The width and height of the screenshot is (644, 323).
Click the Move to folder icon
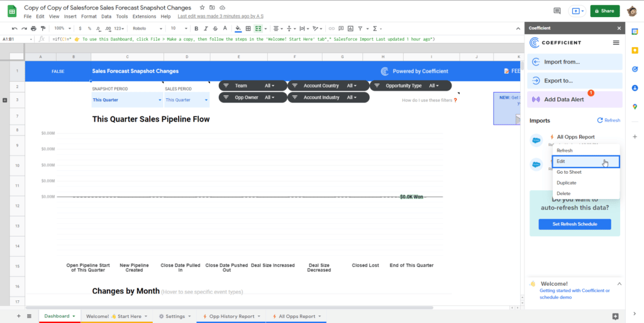point(212,8)
